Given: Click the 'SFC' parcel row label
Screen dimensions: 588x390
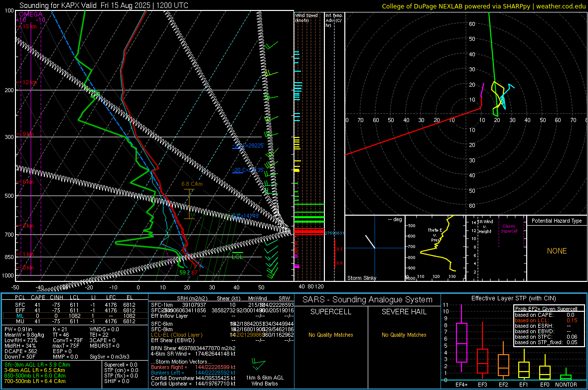Looking at the screenshot, I should 20,305.
